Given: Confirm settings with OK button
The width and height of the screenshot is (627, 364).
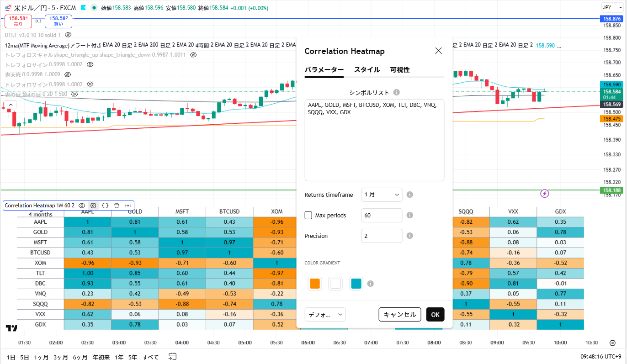Looking at the screenshot, I should [435, 314].
